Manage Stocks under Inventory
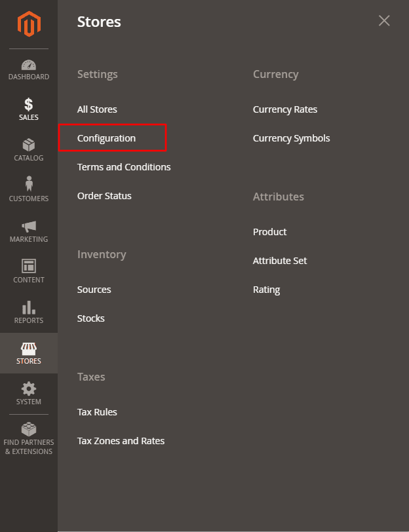Viewport: 409px width, 532px height. (90, 318)
